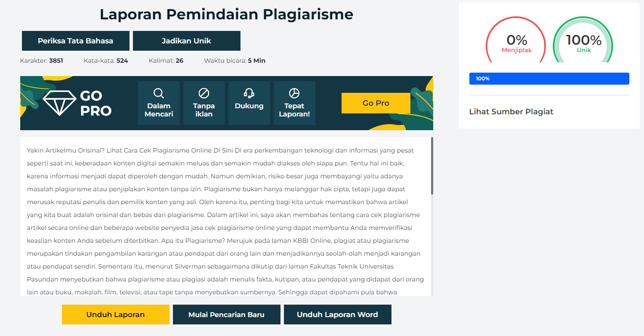Click the magnifier icon above Dalam Mencari
Screen dimensions: 644x336
[x=159, y=93]
